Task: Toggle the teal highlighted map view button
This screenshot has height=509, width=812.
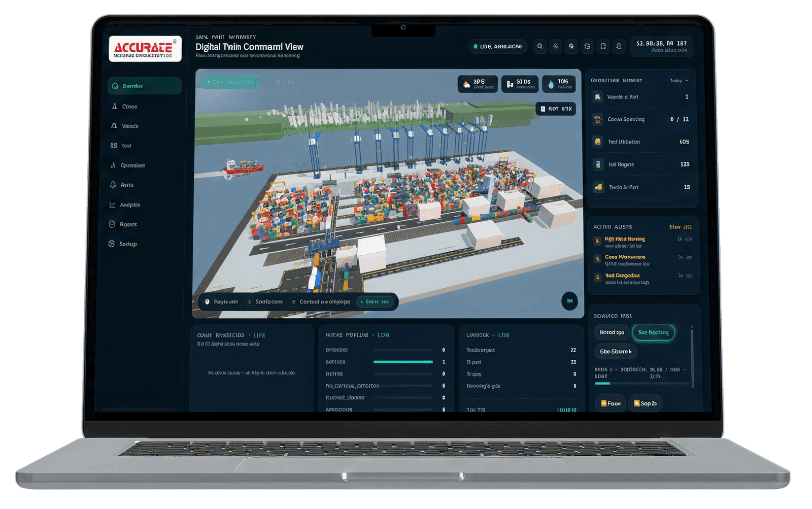Action: 230,82
